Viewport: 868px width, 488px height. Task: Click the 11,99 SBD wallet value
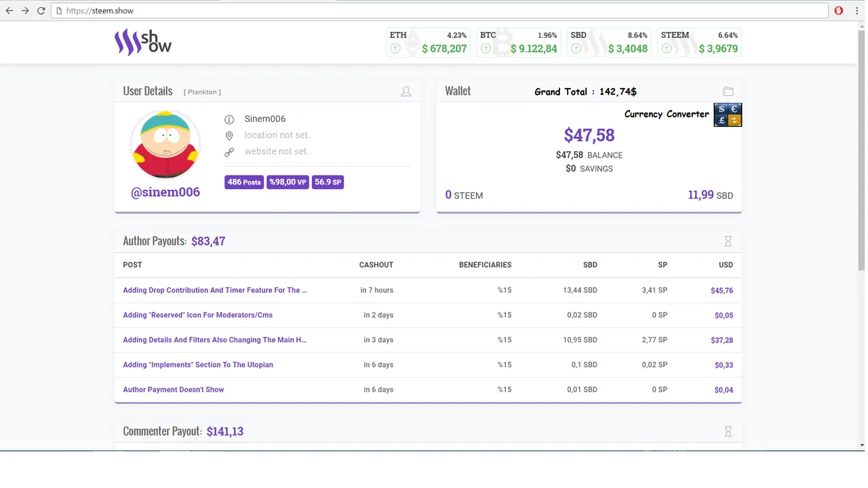(x=711, y=195)
